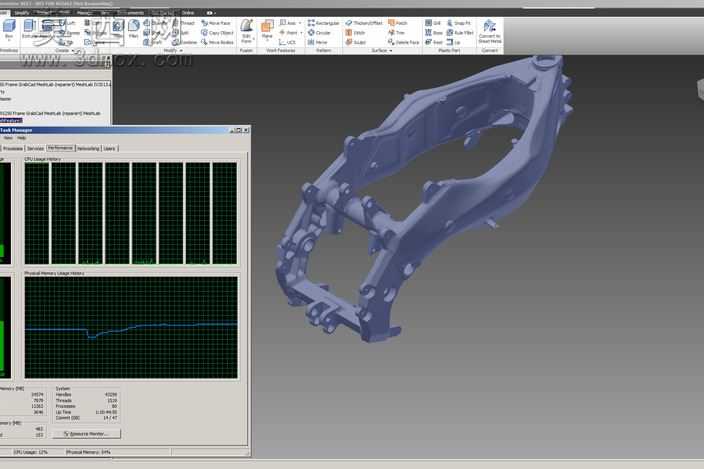Click the Up Time row in System

click(87, 412)
